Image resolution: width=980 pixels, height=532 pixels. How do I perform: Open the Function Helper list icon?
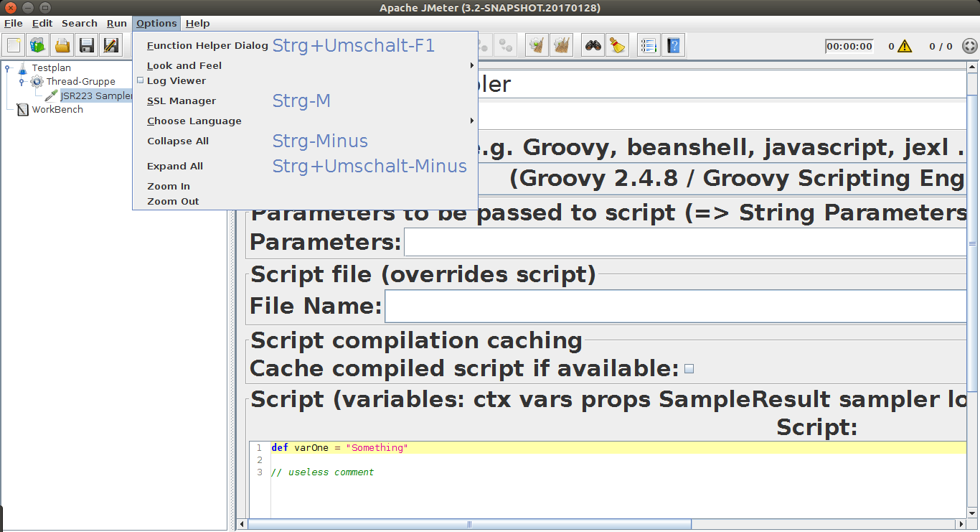point(648,45)
